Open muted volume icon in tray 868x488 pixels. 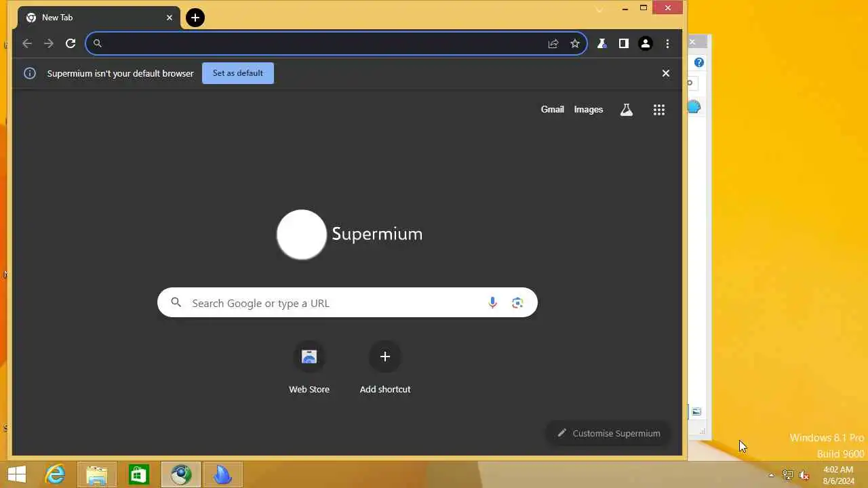click(804, 475)
